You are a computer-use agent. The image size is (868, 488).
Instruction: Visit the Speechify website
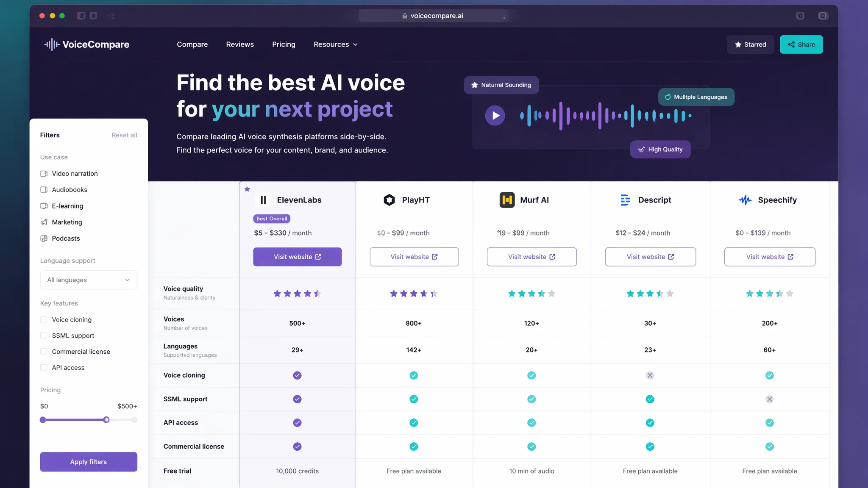click(x=770, y=257)
